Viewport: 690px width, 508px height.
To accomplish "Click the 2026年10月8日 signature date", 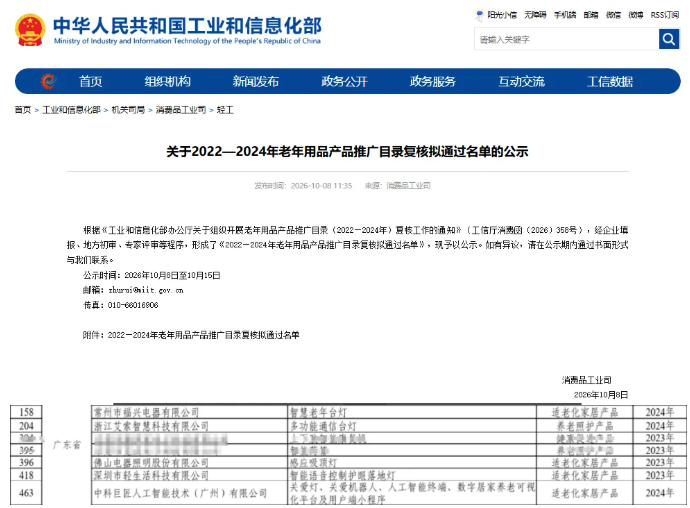I will point(601,395).
